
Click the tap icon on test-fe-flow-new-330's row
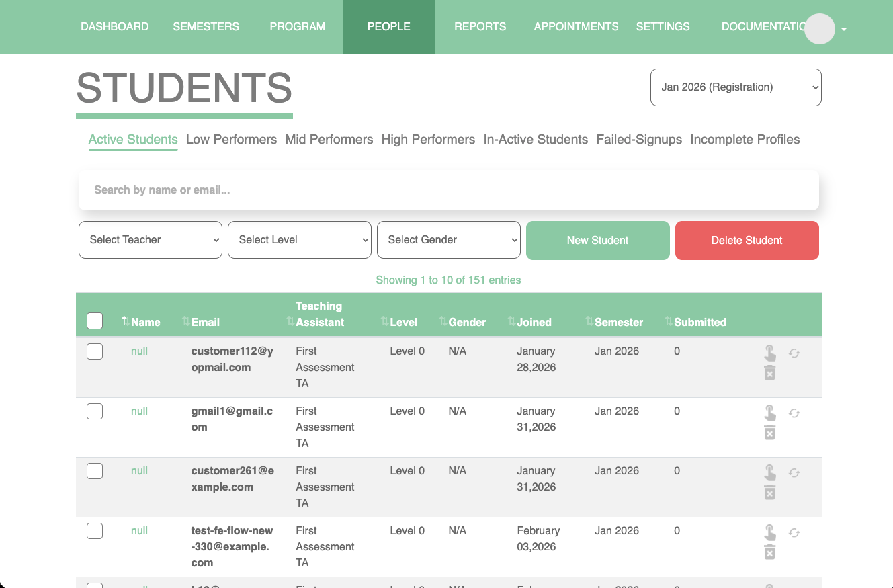pyautogui.click(x=770, y=532)
